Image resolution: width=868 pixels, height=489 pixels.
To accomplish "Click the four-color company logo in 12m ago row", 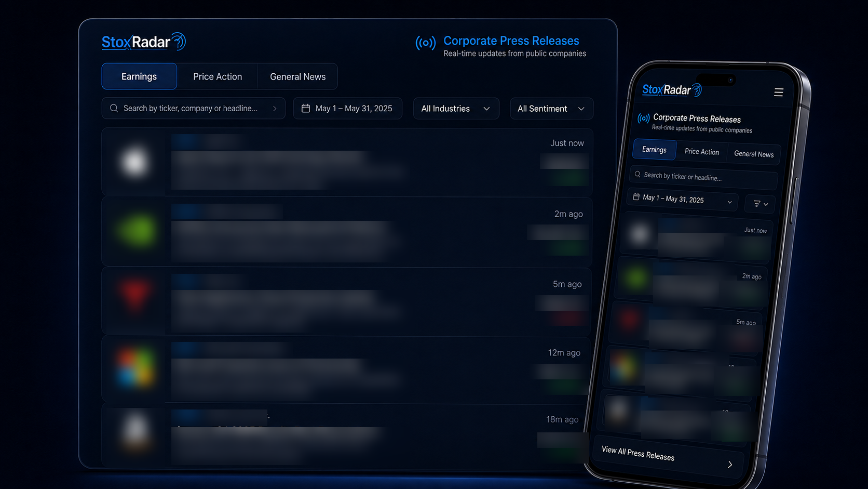I will [135, 368].
